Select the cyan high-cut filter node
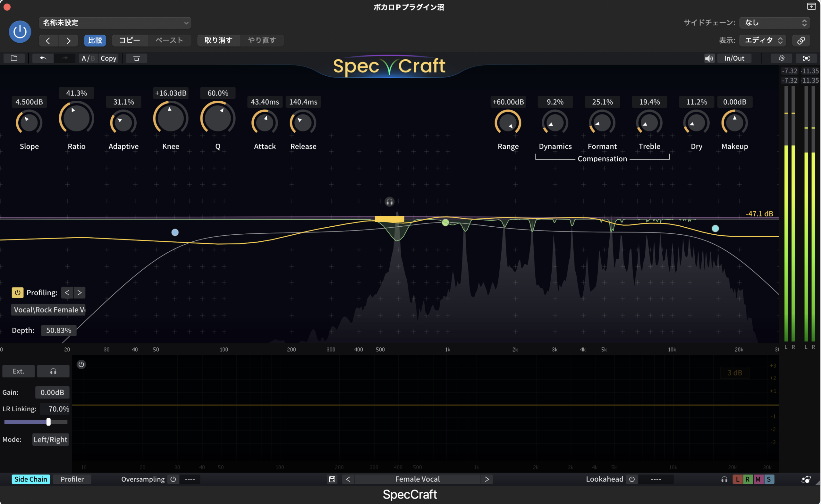The width and height of the screenshot is (821, 504). coord(715,229)
